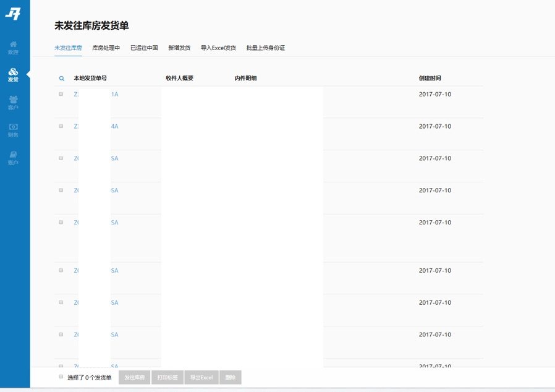
Task: Go to the 财务 finance sidebar icon
Action: click(x=13, y=130)
